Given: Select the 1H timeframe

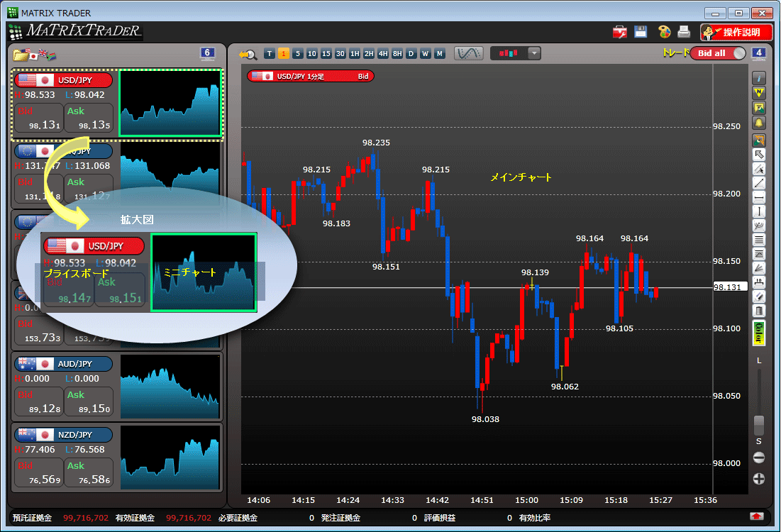Looking at the screenshot, I should [x=354, y=53].
